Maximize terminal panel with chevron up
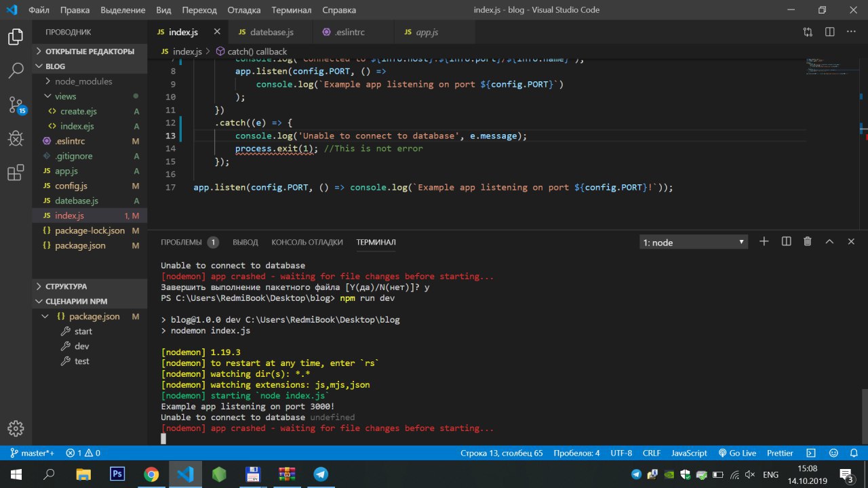Screen dimensions: 868x488 click(829, 241)
